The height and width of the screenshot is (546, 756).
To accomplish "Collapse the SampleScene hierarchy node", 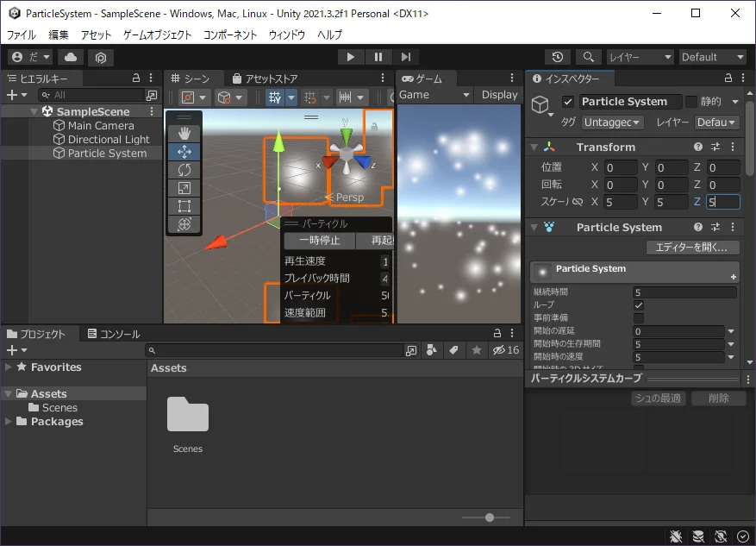I will coord(34,111).
